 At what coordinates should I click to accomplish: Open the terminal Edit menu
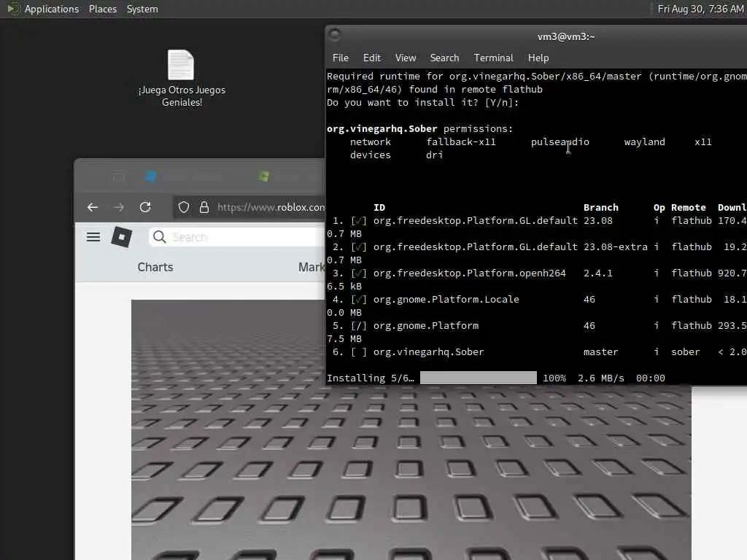pos(371,58)
